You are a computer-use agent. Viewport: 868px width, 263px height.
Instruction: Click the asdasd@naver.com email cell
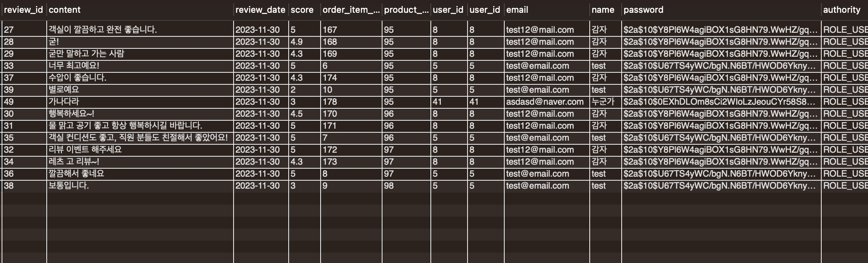[x=547, y=102]
